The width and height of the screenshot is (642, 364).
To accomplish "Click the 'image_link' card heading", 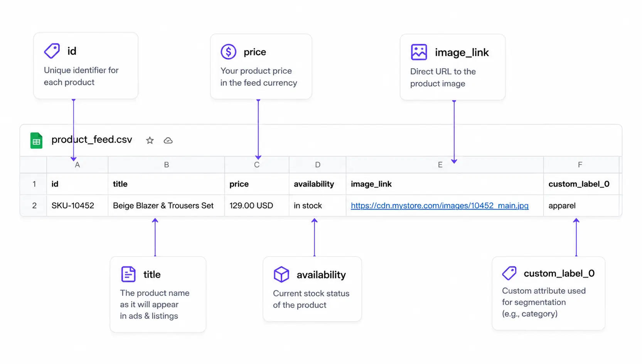I will (462, 52).
